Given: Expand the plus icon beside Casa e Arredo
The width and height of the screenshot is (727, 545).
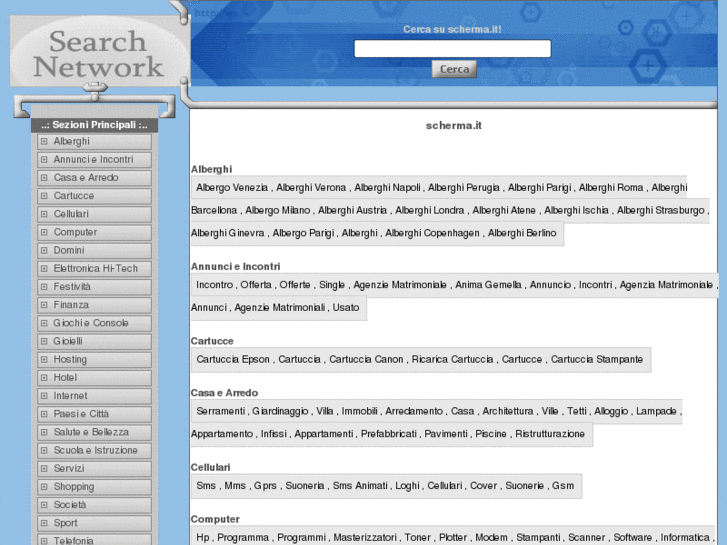Looking at the screenshot, I should tap(44, 178).
